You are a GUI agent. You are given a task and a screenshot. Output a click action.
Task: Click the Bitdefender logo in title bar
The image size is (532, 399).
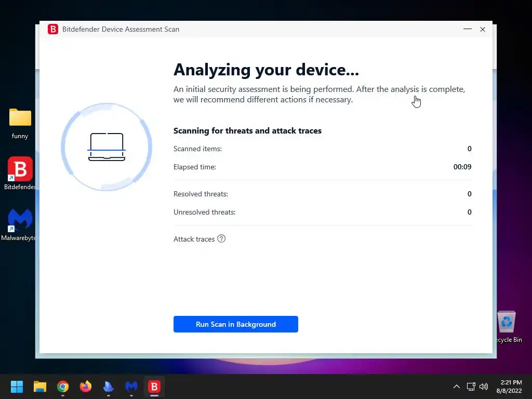pyautogui.click(x=53, y=29)
